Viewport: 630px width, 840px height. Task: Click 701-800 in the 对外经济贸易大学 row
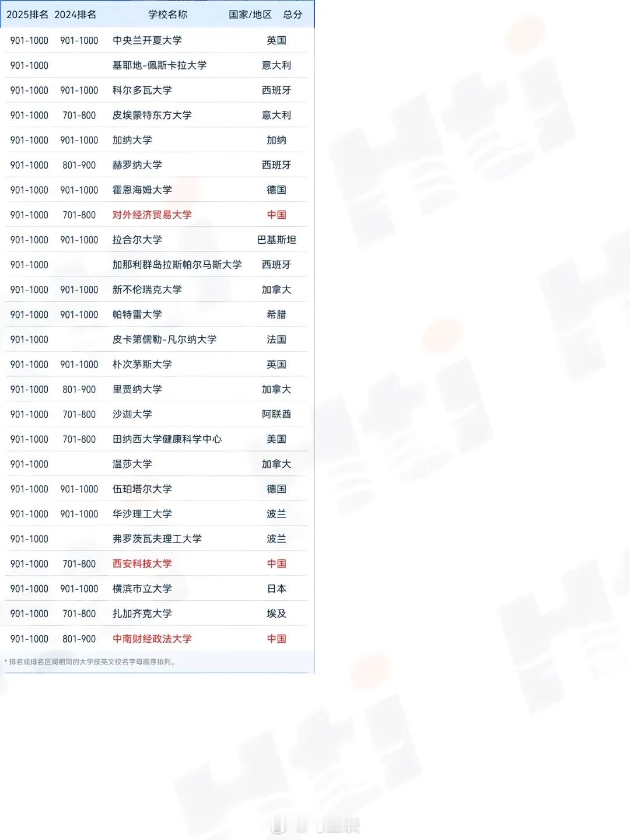pos(79,215)
